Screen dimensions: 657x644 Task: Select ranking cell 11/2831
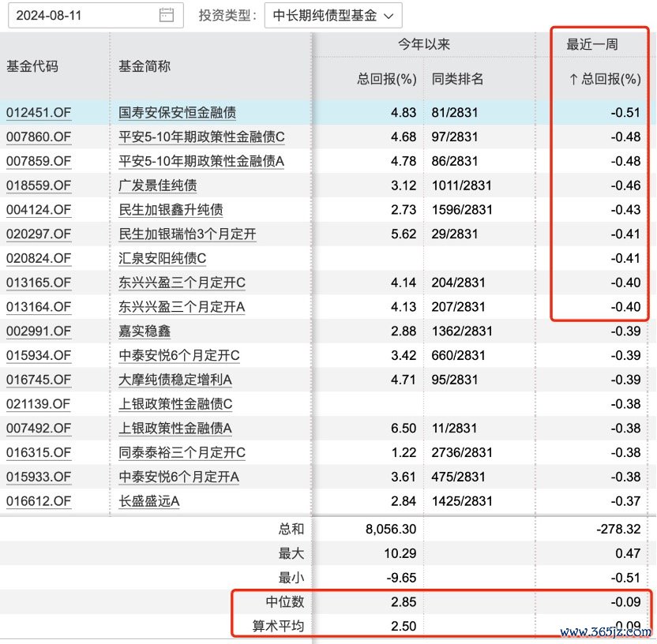click(454, 429)
